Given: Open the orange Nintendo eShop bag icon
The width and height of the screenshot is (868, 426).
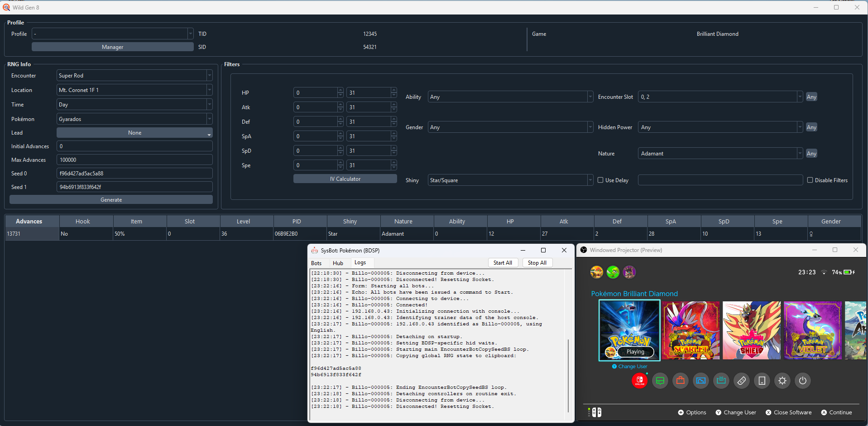Looking at the screenshot, I should pyautogui.click(x=681, y=381).
